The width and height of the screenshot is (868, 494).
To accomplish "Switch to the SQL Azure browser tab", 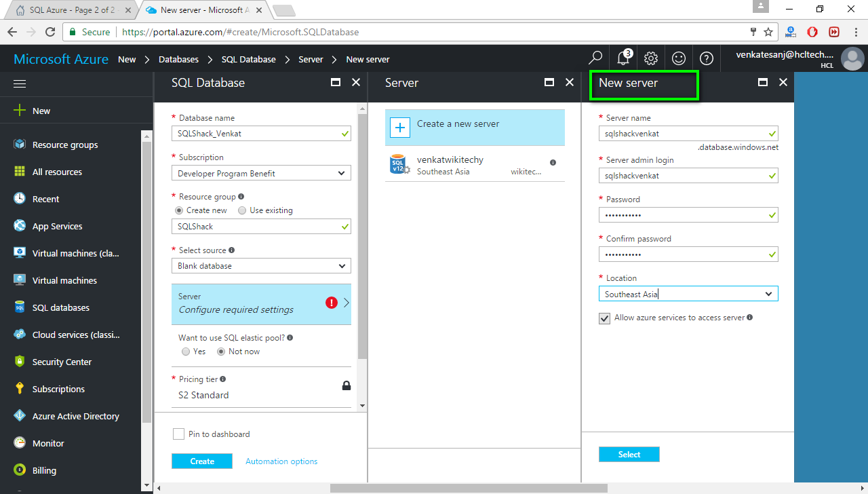I will pyautogui.click(x=73, y=10).
